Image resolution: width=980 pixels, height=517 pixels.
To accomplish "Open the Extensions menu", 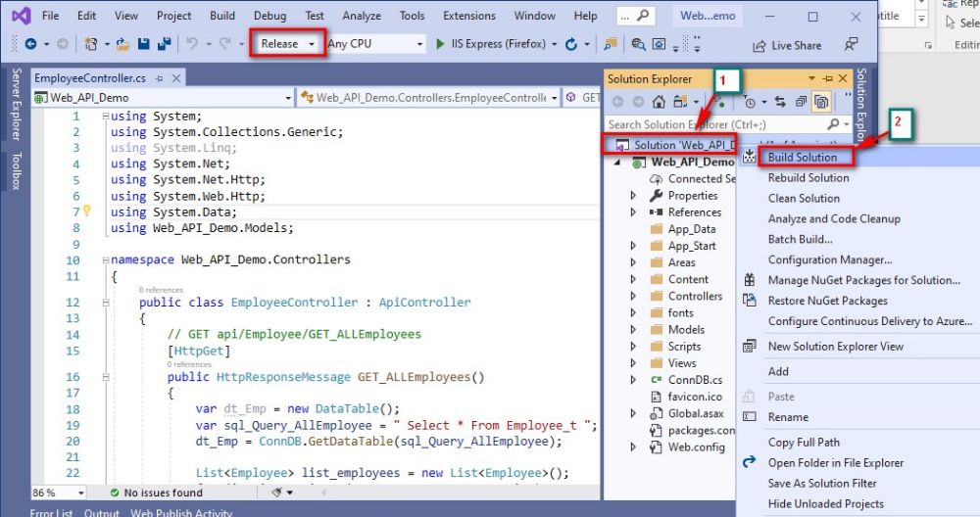I will coord(469,16).
